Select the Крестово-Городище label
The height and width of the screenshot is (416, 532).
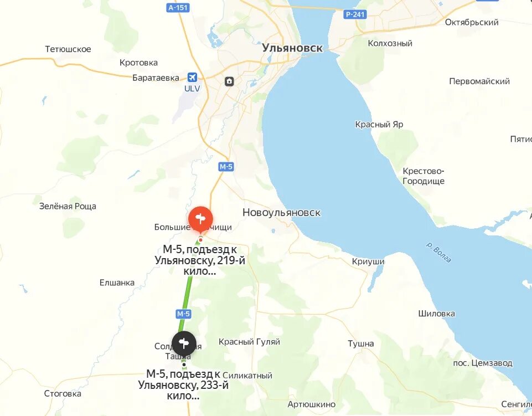[423, 176]
